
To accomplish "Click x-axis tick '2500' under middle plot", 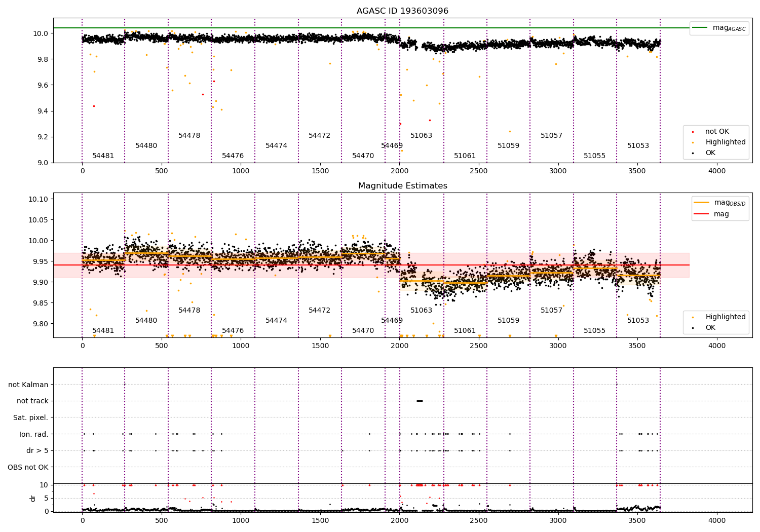I will 479,346.
